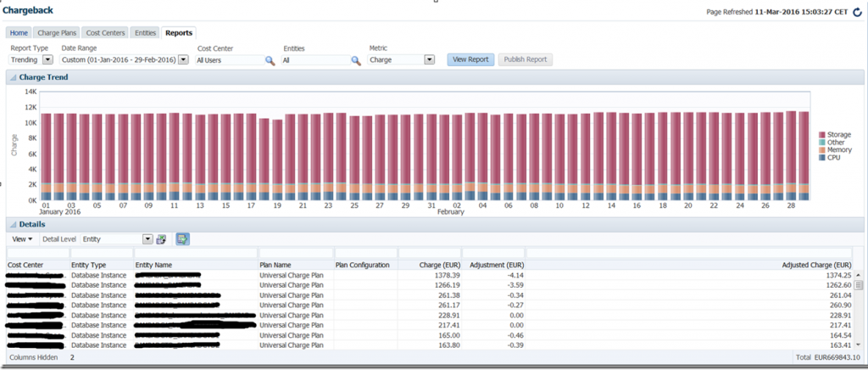Click the Cost Center search magnifier icon
868x370 pixels.
tap(270, 60)
